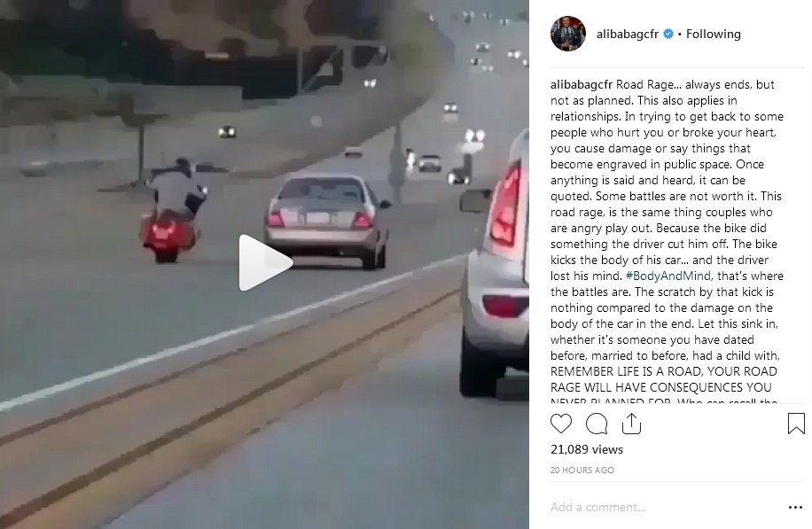Click the white SUV taillight in video

coord(505,207)
